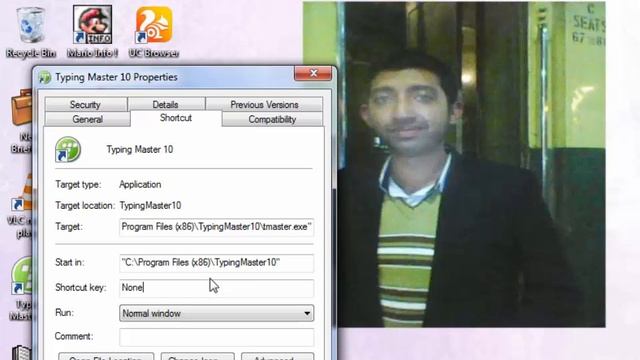
Task: Click the 'Application' target type value
Action: tap(140, 184)
